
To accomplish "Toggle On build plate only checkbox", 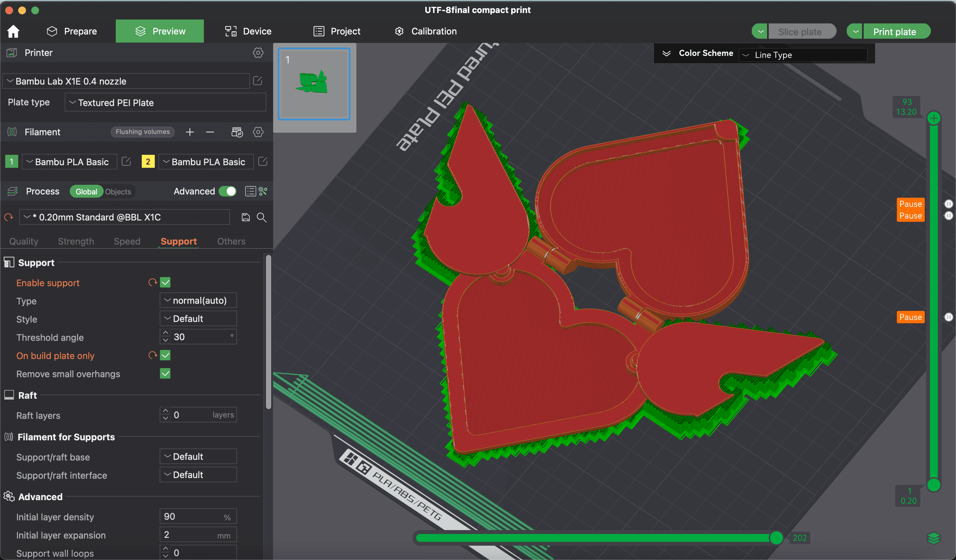I will click(165, 355).
